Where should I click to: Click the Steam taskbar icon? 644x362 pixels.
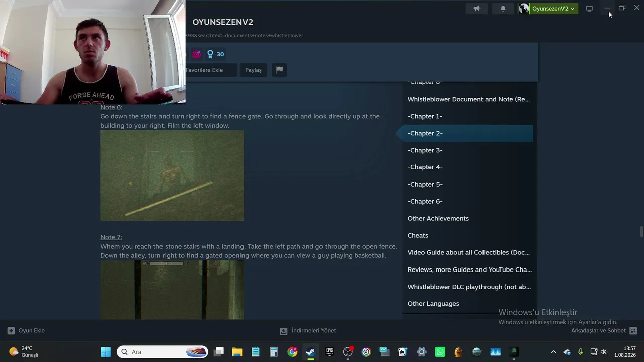(x=310, y=352)
